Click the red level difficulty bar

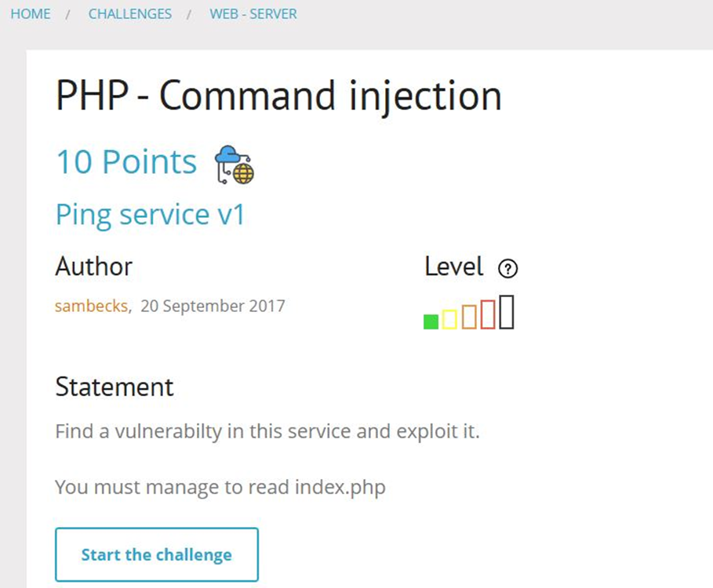pos(489,314)
